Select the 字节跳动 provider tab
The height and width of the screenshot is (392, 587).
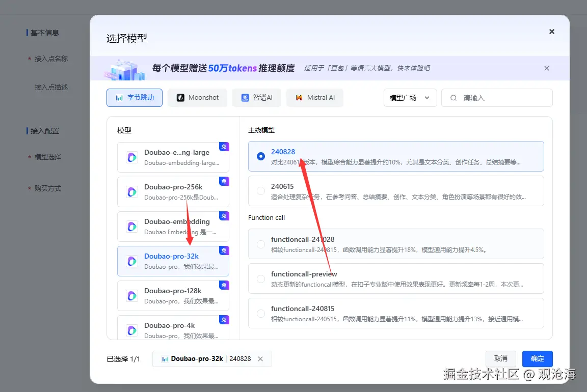pyautogui.click(x=135, y=98)
